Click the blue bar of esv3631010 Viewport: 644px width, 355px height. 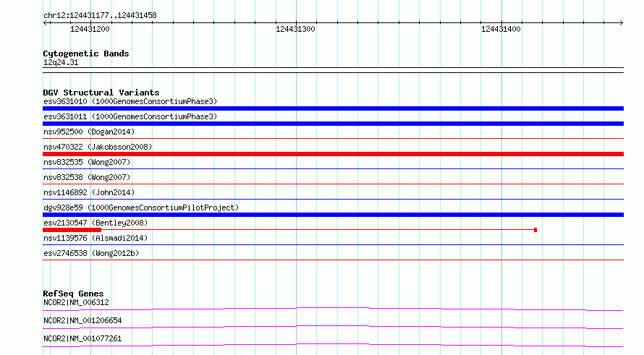[x=333, y=108]
